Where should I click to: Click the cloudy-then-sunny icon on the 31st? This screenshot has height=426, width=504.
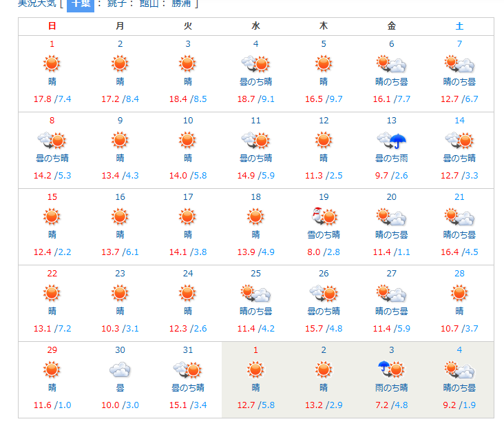(x=187, y=370)
